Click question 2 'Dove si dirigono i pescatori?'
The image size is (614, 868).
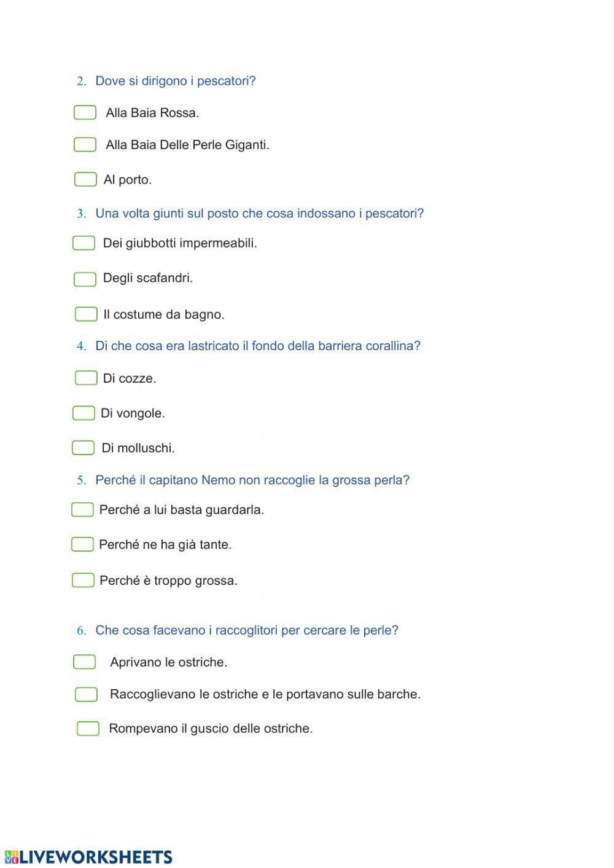pyautogui.click(x=175, y=81)
